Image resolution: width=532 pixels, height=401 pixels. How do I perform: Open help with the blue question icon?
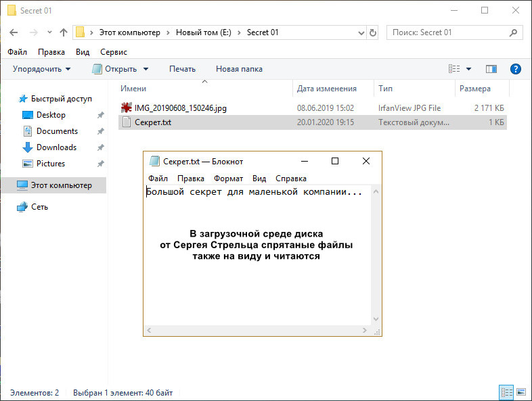pyautogui.click(x=515, y=69)
